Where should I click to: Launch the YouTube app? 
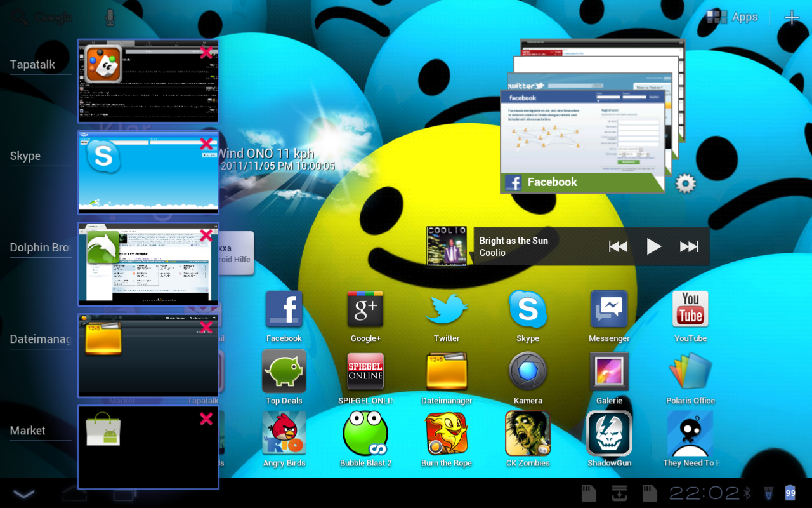[x=690, y=309]
